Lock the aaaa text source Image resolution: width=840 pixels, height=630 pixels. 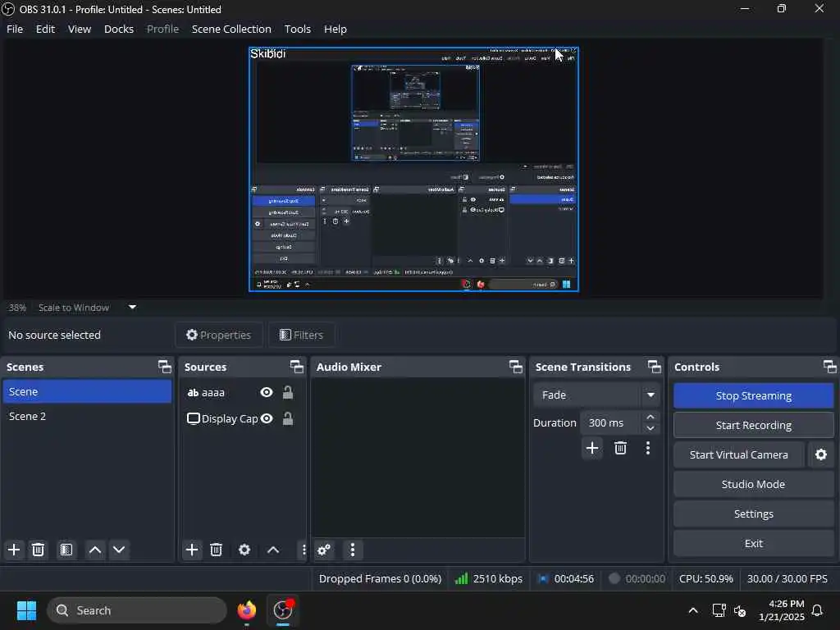pos(288,393)
